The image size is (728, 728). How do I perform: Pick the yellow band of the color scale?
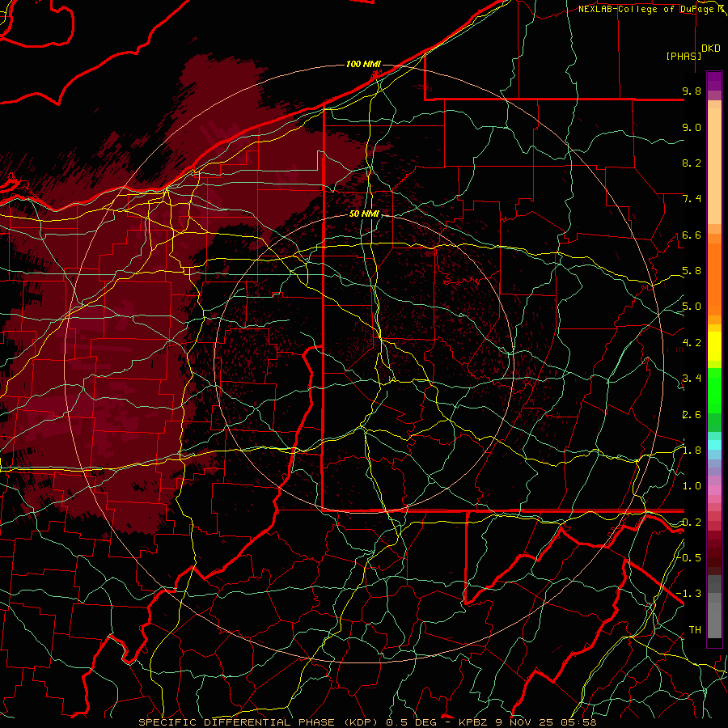pyautogui.click(x=714, y=346)
